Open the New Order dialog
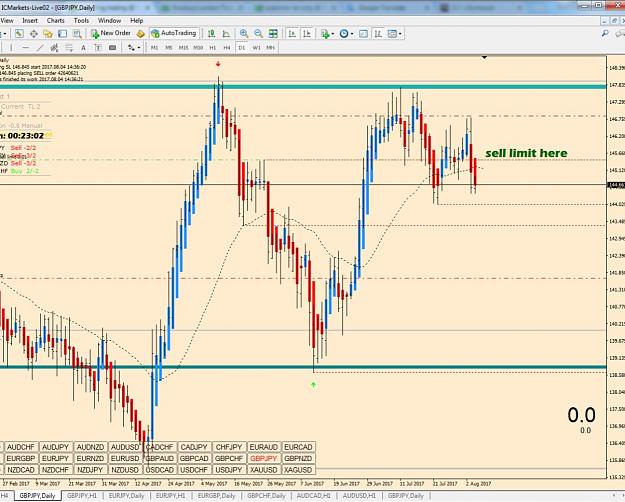The height and width of the screenshot is (502, 625). (111, 33)
